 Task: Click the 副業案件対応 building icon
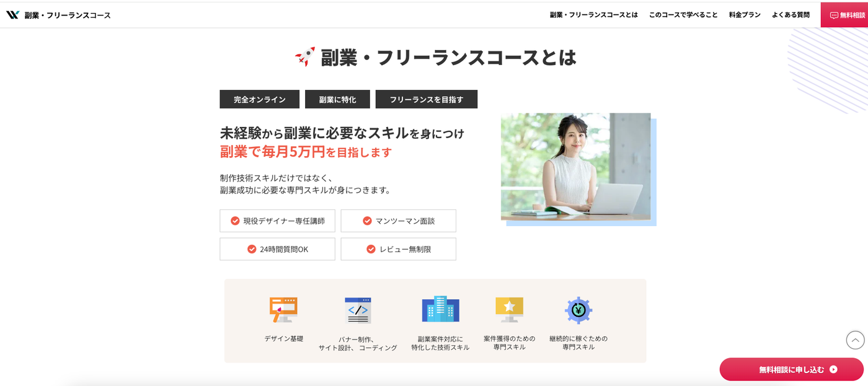(440, 309)
